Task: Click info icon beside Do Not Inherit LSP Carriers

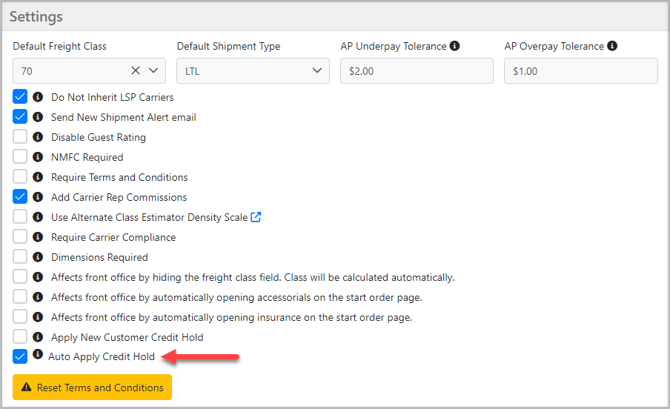Action: coord(38,97)
